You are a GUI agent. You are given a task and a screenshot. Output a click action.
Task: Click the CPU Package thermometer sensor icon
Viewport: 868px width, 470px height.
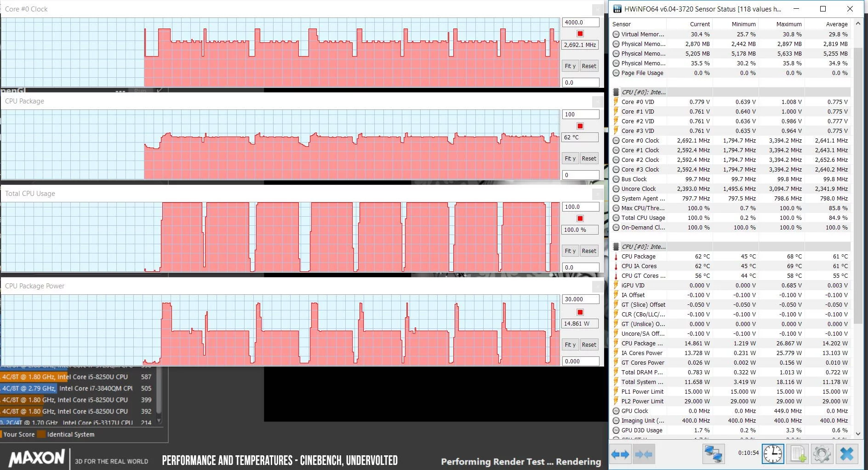click(616, 257)
